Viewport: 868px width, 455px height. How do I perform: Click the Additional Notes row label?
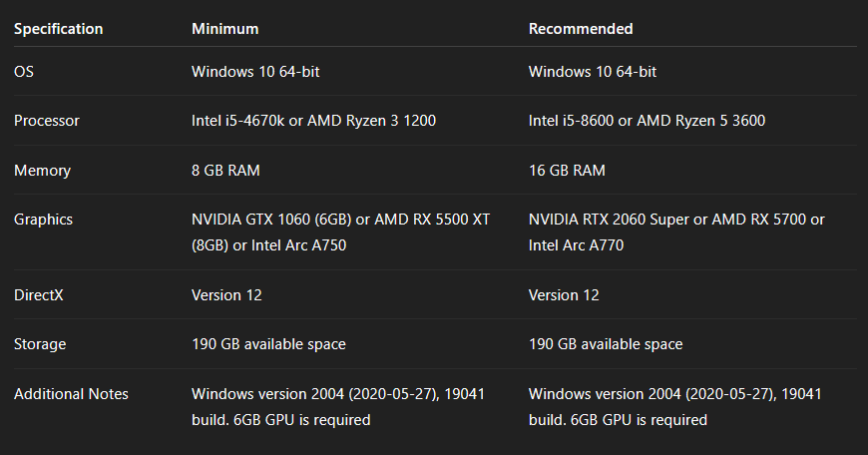71,394
